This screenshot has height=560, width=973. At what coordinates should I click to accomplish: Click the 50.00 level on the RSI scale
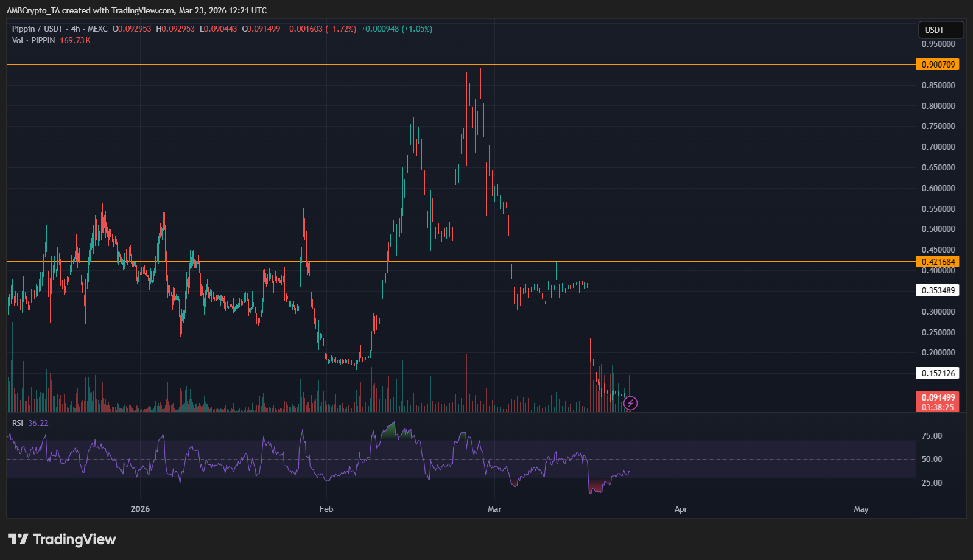click(x=932, y=459)
